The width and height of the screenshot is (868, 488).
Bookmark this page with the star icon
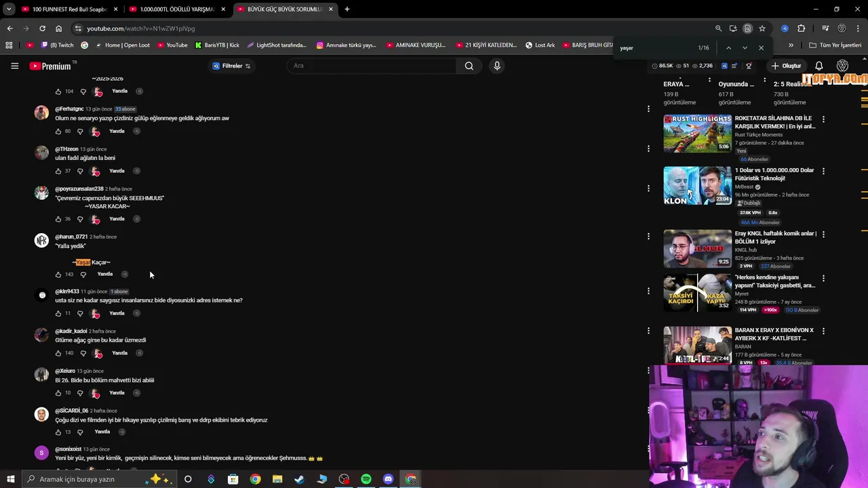762,28
